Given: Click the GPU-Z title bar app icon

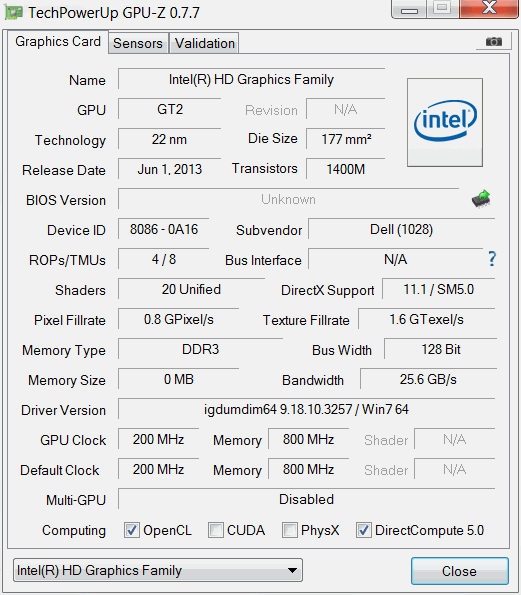Looking at the screenshot, I should 14,13.
